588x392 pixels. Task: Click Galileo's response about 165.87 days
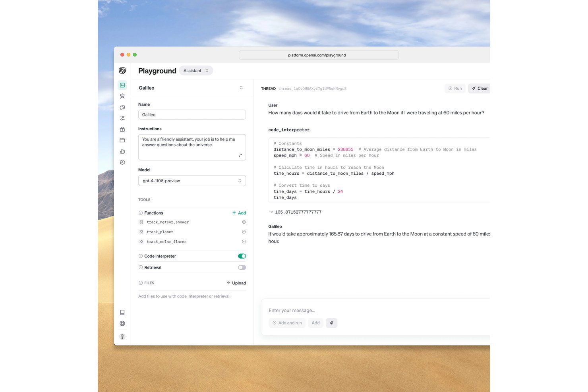coord(379,238)
